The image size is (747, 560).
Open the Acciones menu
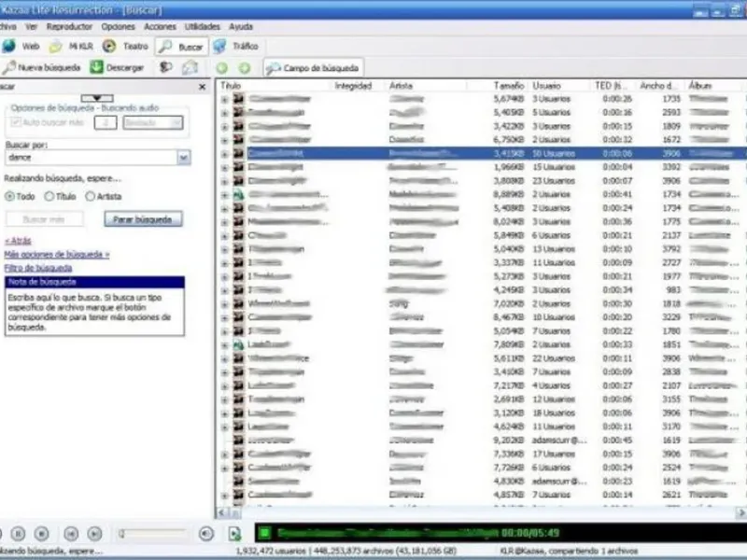pos(160,27)
